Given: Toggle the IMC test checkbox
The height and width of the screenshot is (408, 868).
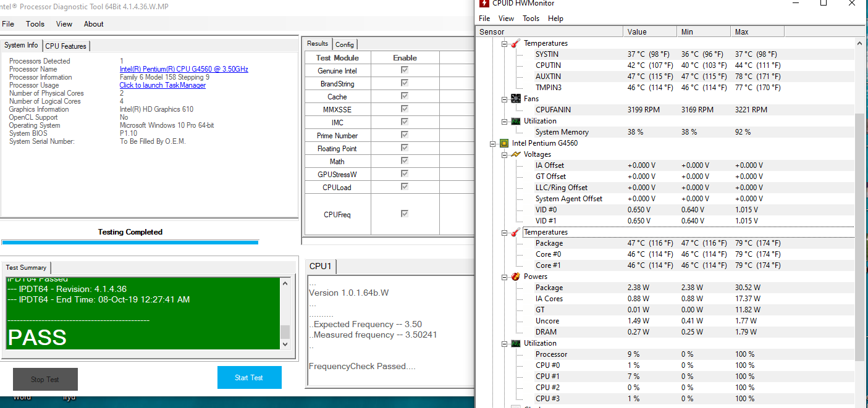Looking at the screenshot, I should click(405, 122).
